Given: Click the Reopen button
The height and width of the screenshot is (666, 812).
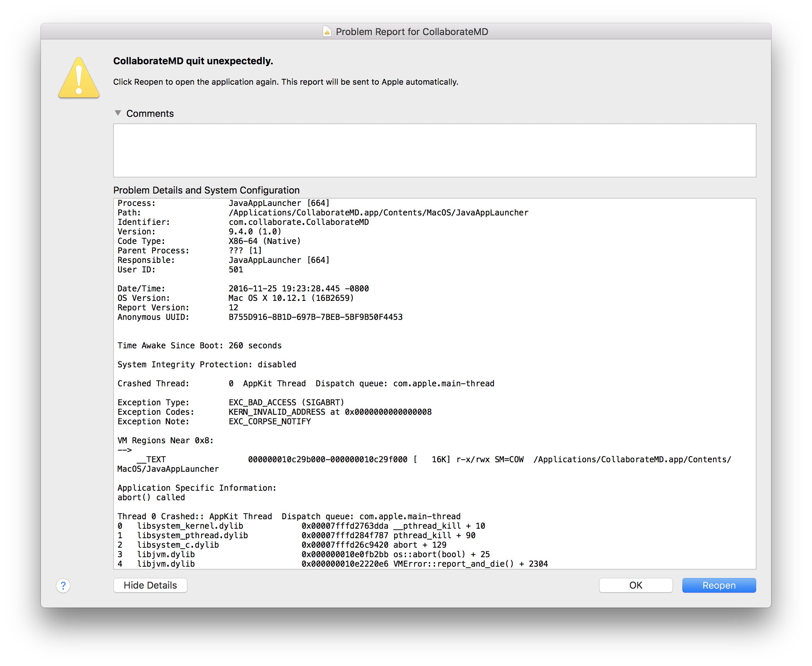Looking at the screenshot, I should pyautogui.click(x=719, y=585).
